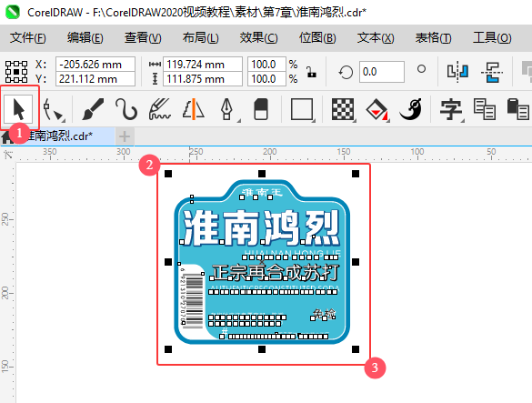
Task: Choose the Transparency checkerboard tool
Action: click(x=342, y=109)
